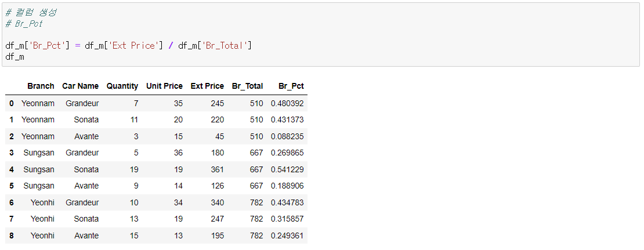
Task: Select the Unit Price column header
Action: pyautogui.click(x=164, y=86)
